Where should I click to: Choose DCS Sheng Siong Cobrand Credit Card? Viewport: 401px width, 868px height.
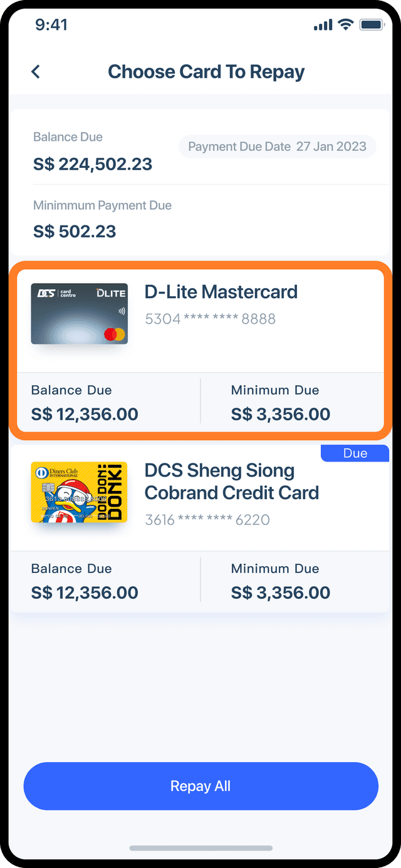pos(232,482)
